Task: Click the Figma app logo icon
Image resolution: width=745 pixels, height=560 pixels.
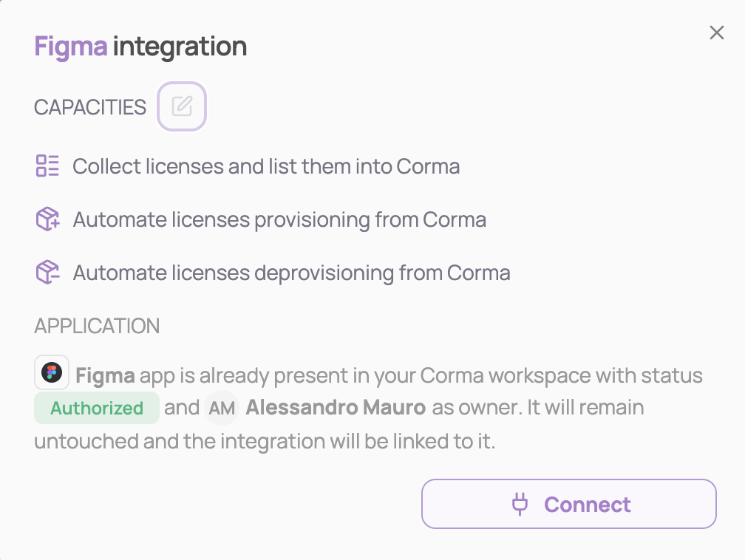Action: click(x=52, y=372)
